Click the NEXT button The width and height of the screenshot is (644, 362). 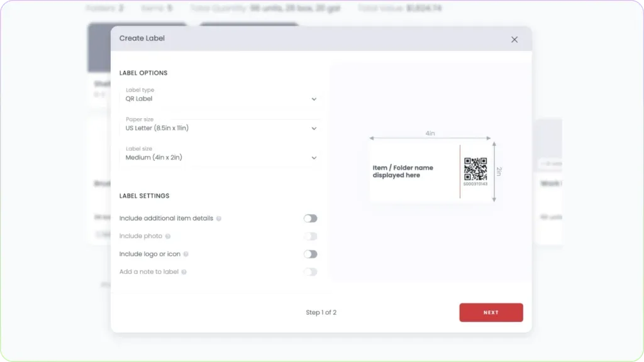point(491,312)
